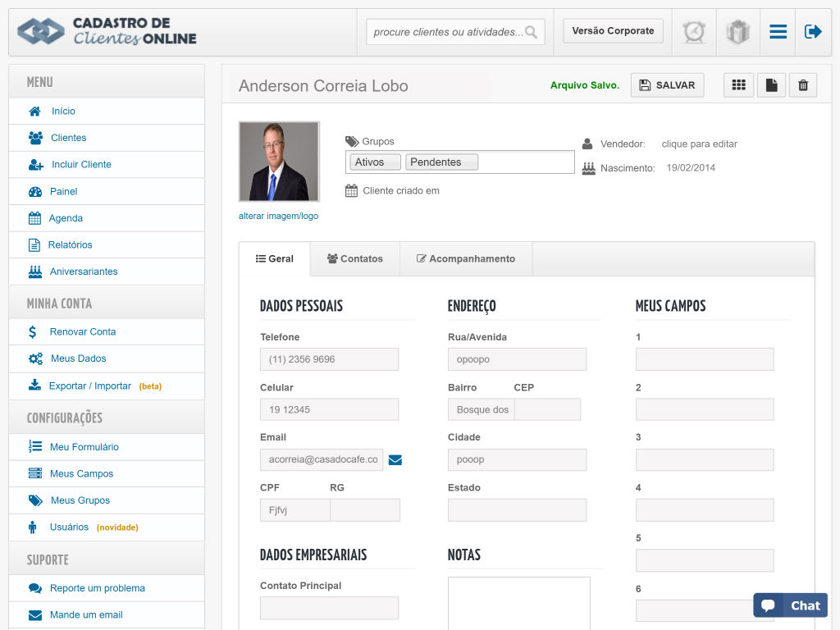Click the grid view icon button
The image size is (840, 630).
click(738, 85)
